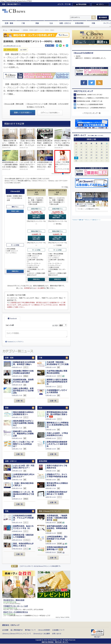Open RSS feed icon for 社会 category

click(67, 408)
